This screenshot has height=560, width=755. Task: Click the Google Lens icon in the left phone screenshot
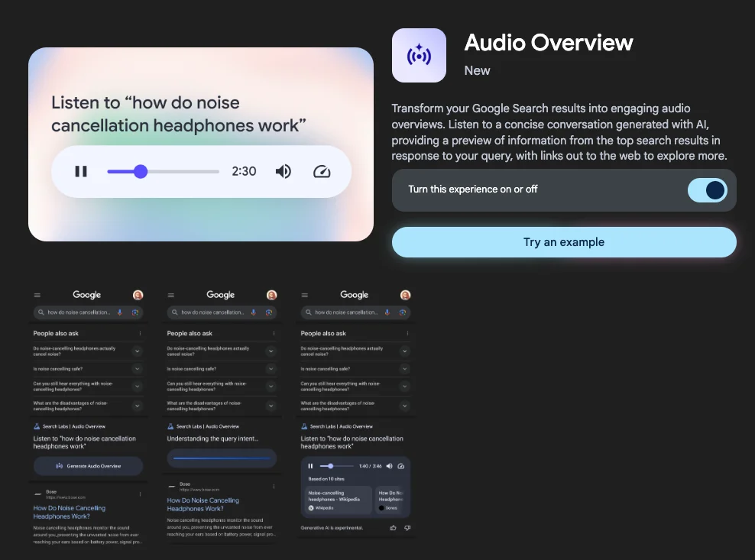click(134, 312)
